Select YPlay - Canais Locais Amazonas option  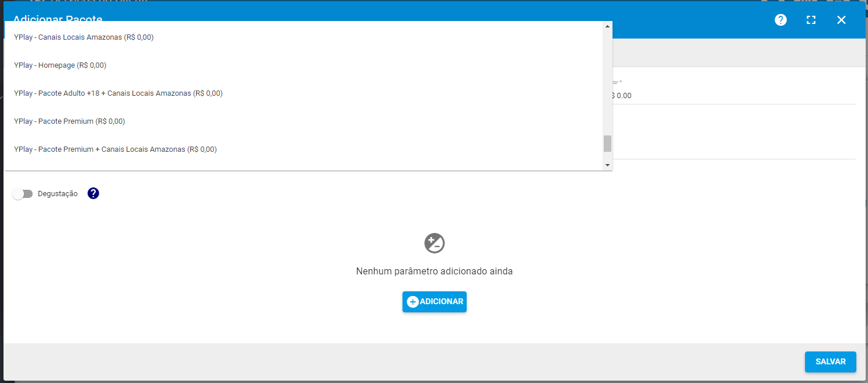[x=304, y=37]
